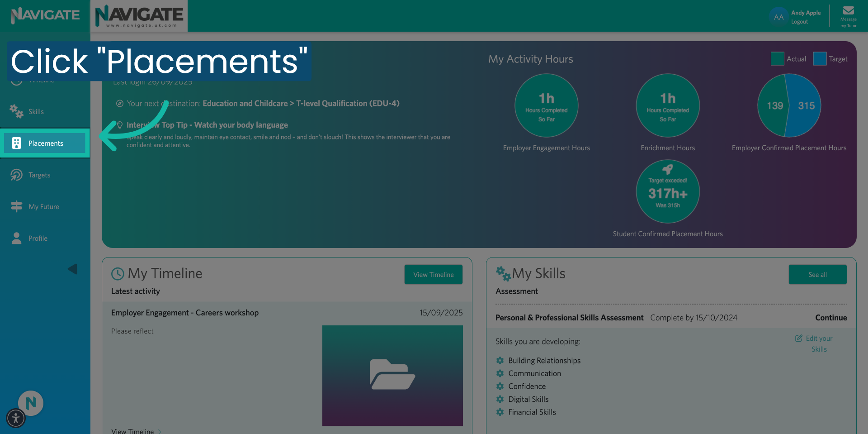Open the Careers workshop folder thumbnail

tap(392, 376)
